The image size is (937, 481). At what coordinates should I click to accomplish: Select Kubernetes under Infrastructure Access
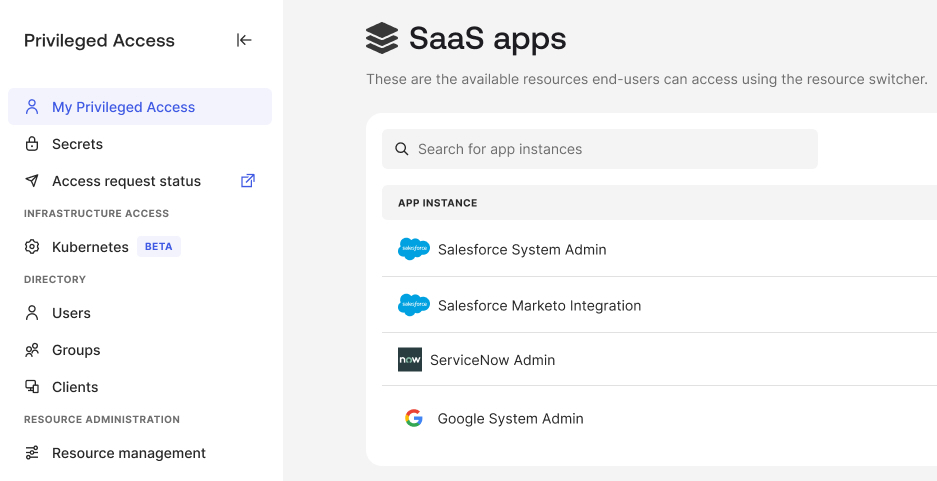click(90, 247)
